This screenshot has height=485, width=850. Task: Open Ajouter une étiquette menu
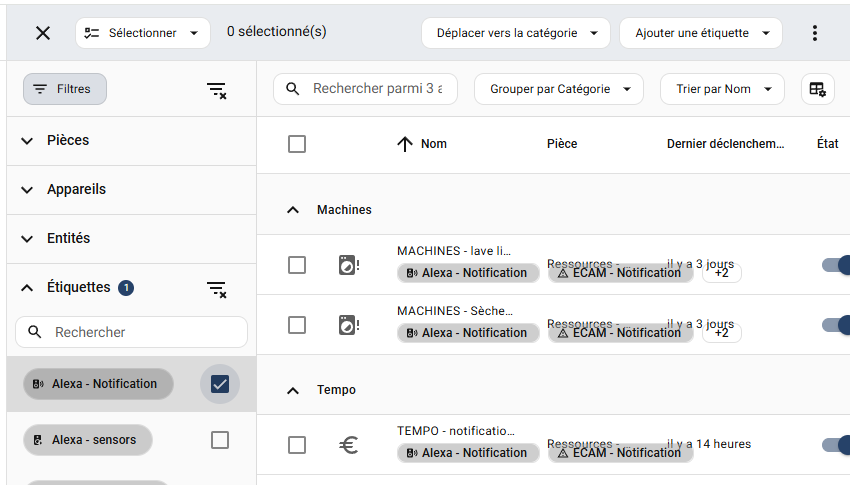click(x=700, y=33)
